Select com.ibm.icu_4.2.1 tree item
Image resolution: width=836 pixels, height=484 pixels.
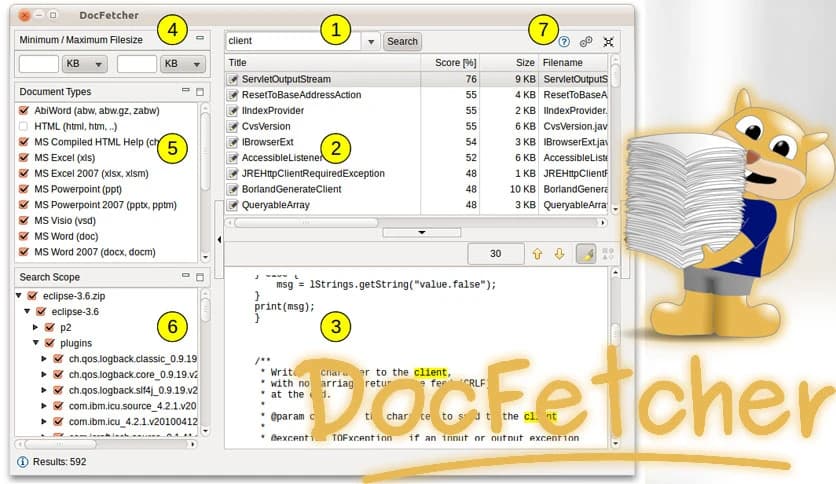click(133, 422)
